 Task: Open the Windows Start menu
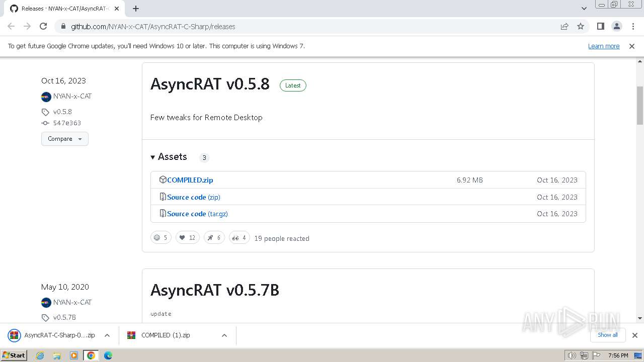14,355
